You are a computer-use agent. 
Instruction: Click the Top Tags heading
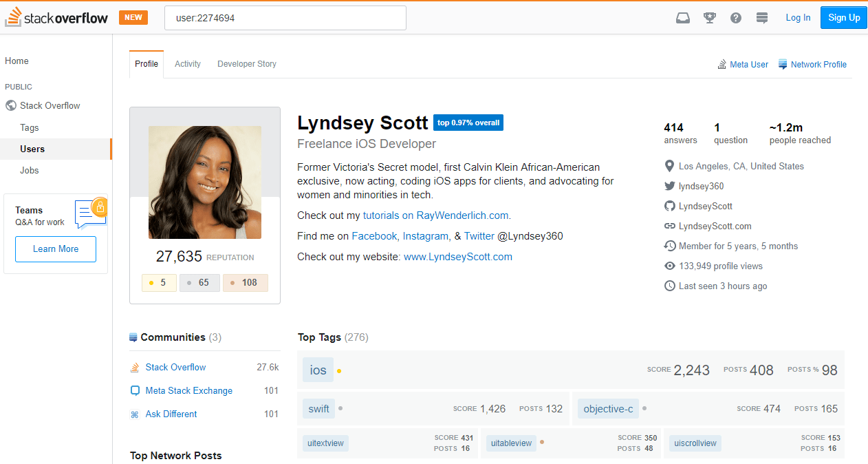[x=319, y=337]
